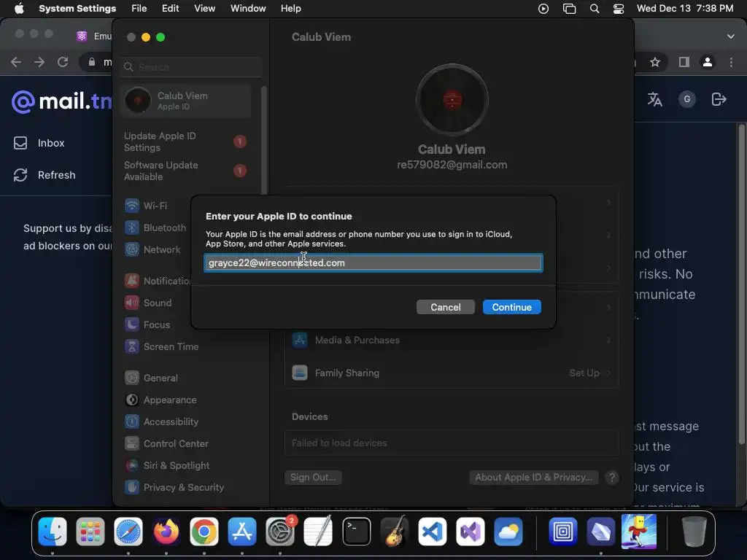Viewport: 747px width, 560px height.
Task: Open the Wi-Fi settings pane
Action: click(x=155, y=206)
